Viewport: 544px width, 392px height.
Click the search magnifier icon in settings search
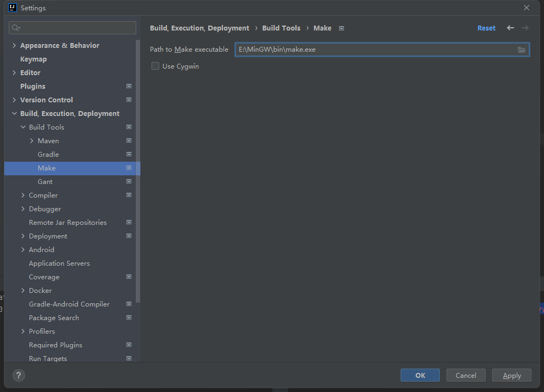(16, 28)
